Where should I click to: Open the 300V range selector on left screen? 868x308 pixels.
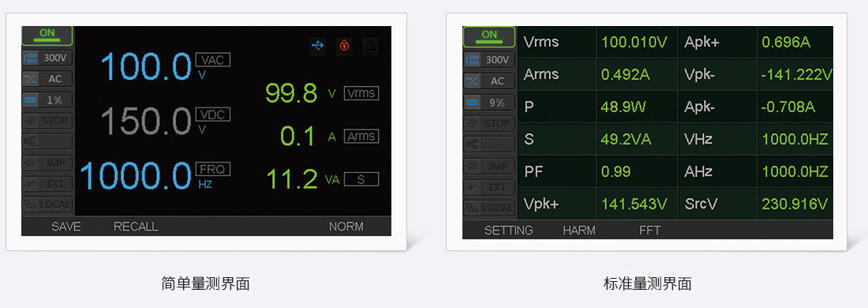(47, 57)
